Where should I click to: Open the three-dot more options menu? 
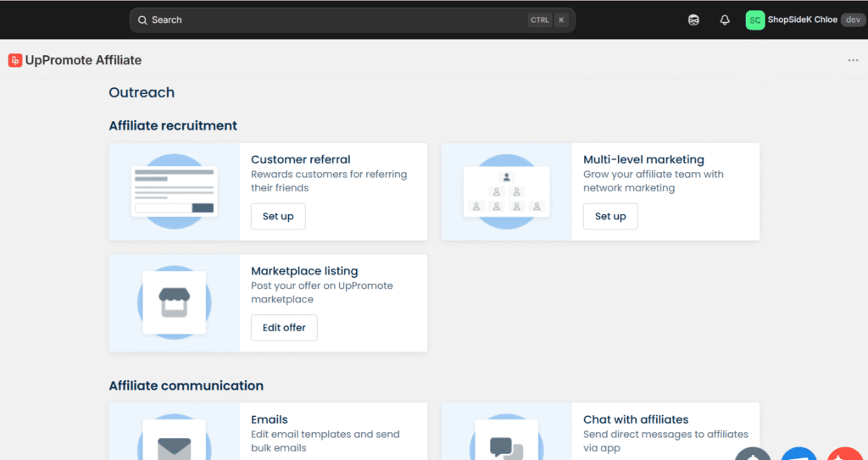(853, 60)
